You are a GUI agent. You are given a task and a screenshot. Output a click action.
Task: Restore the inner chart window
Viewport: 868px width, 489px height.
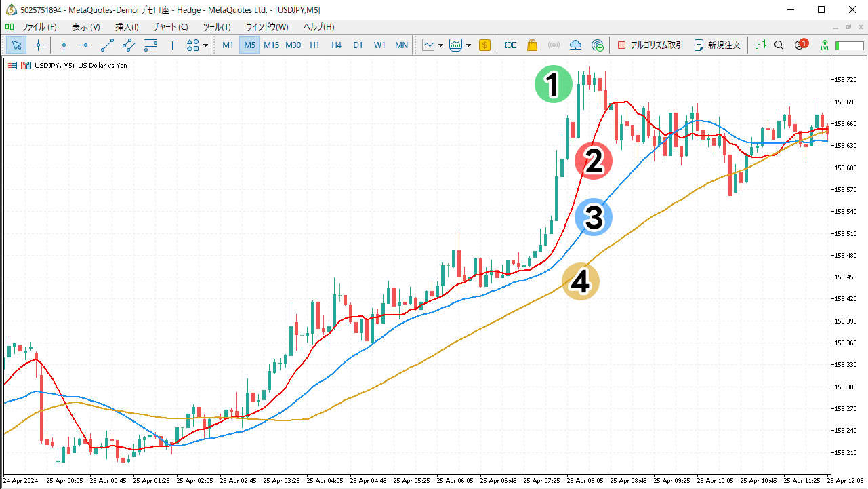coord(848,27)
